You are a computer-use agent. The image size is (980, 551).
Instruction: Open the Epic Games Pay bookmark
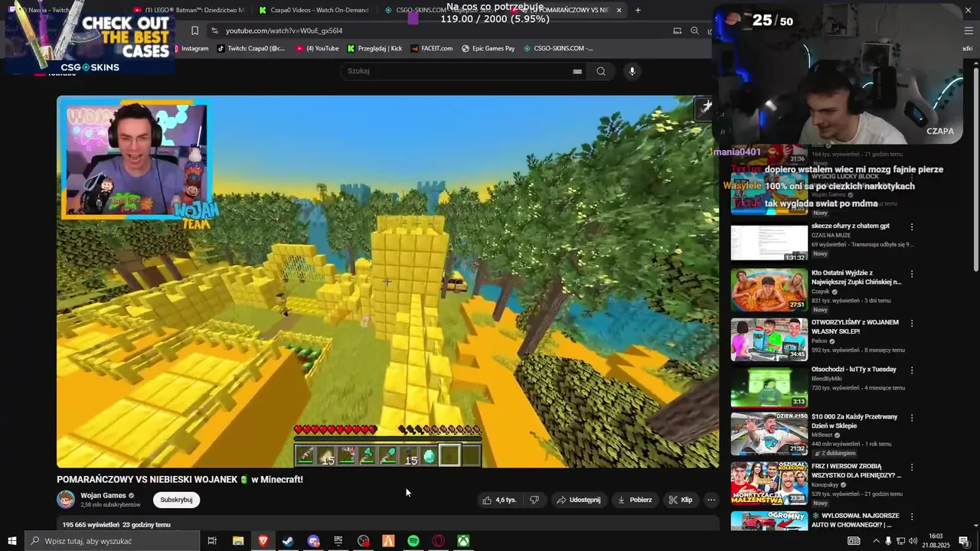[488, 48]
